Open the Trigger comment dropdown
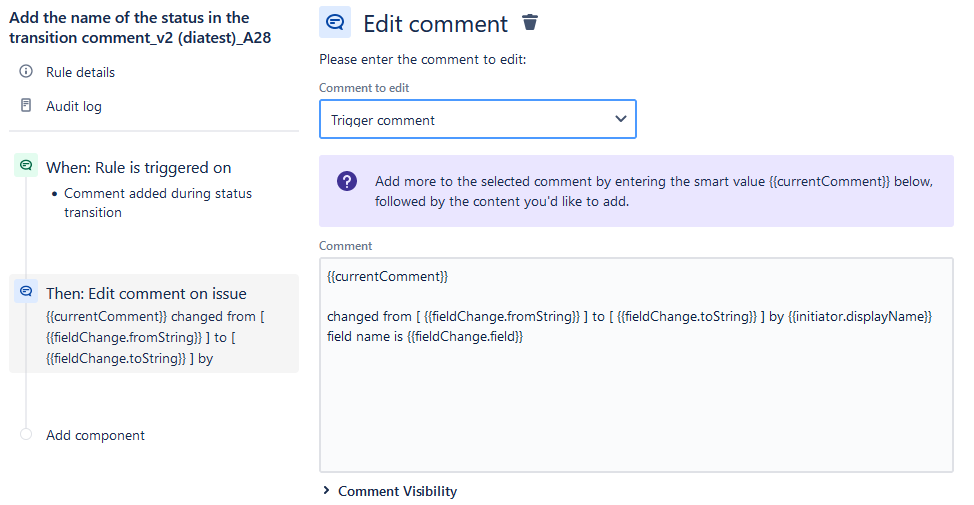This screenshot has width=974, height=505. 477,119
